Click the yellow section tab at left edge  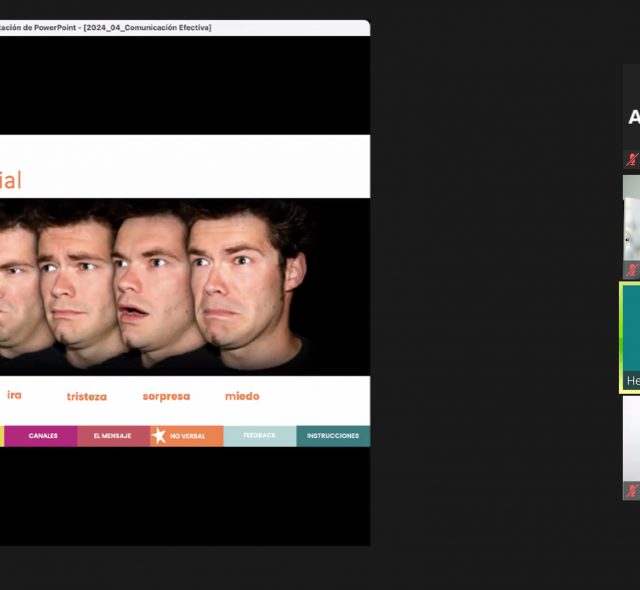coord(2,436)
